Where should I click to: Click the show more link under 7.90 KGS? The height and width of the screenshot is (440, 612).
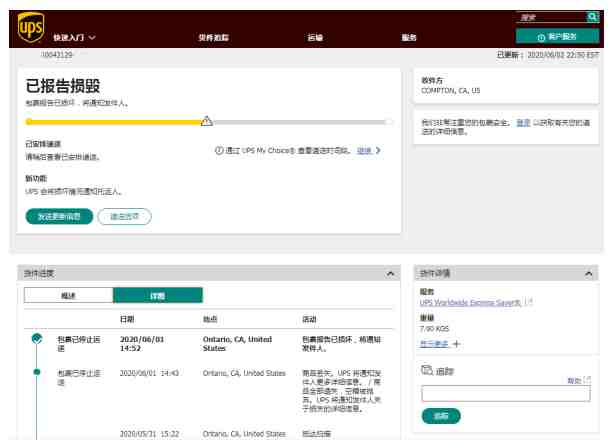(434, 344)
